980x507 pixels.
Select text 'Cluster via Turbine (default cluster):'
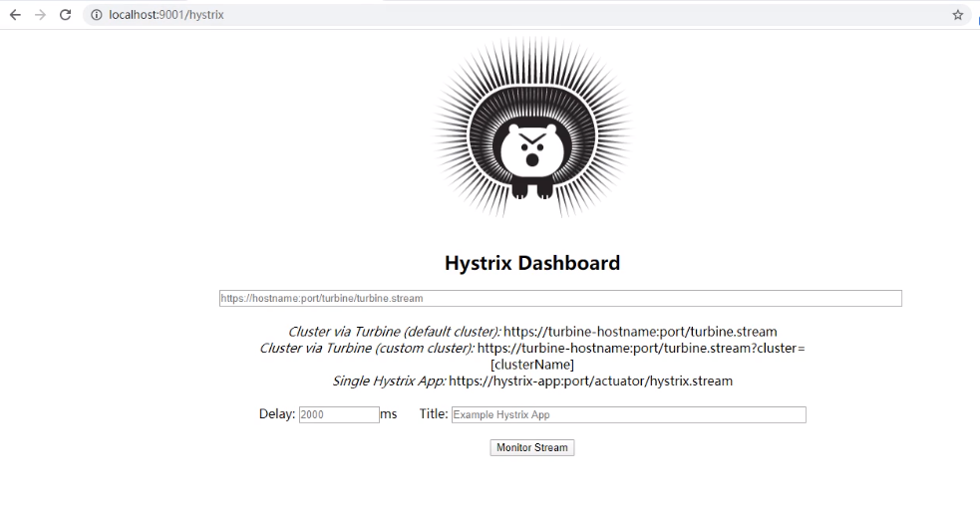(x=395, y=332)
